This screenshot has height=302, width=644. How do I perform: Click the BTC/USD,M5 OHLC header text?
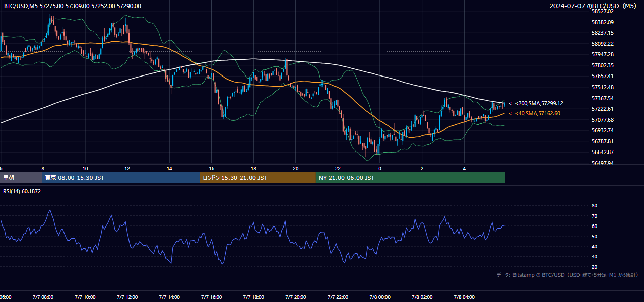click(73, 6)
